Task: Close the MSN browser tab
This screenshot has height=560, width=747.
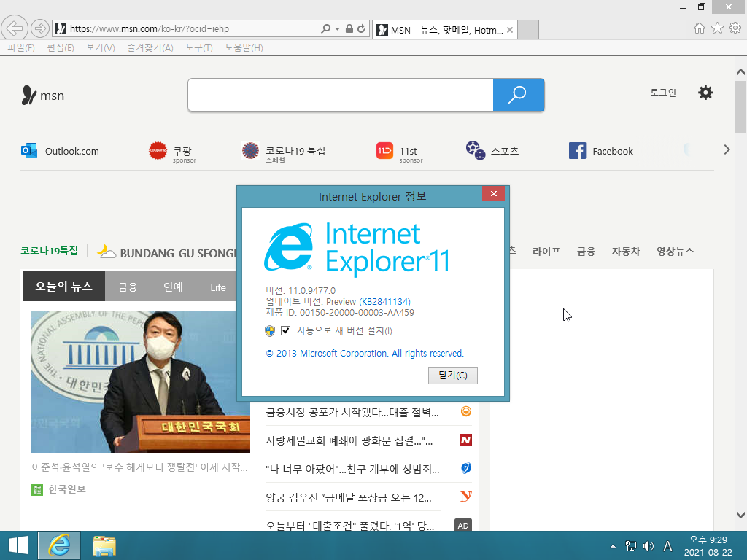Action: pyautogui.click(x=510, y=30)
